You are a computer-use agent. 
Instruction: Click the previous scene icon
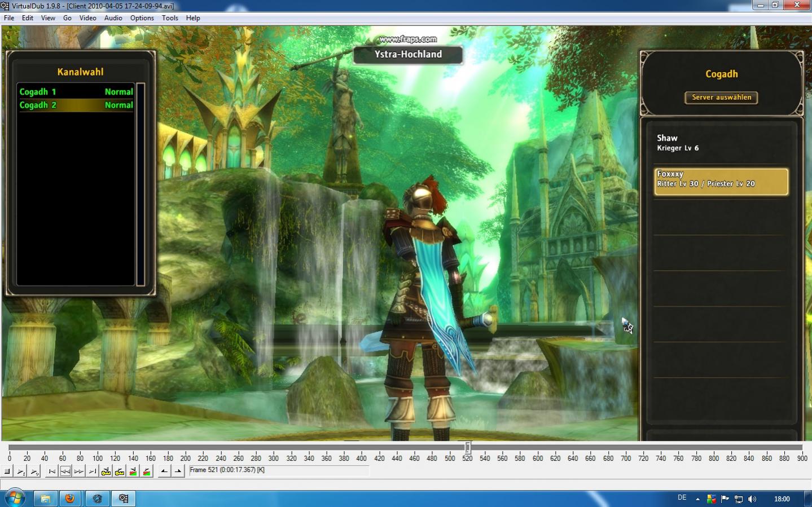[133, 471]
